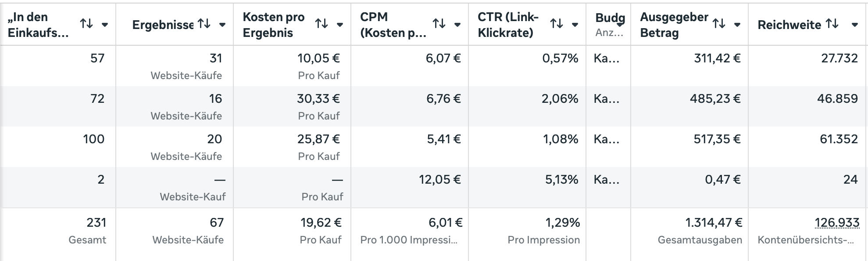The height and width of the screenshot is (261, 868).
Task: Open the In den Einkaufs column dropdown
Action: pos(105,25)
